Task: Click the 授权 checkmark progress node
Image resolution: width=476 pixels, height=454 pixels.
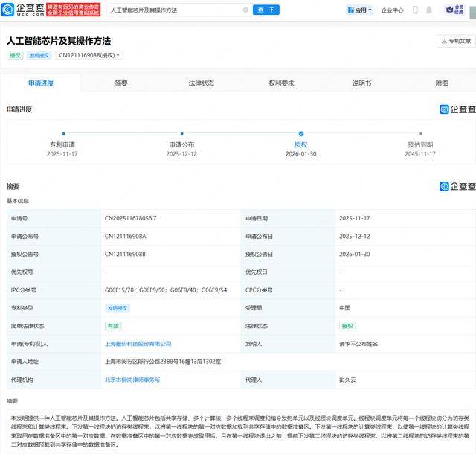Action: tap(300, 134)
